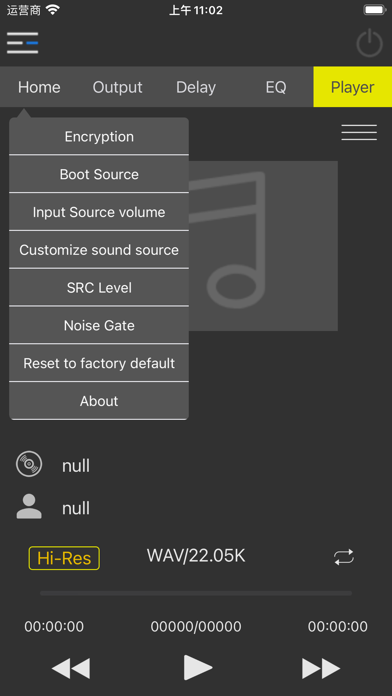Open the playlist list icon
392x696 pixels.
coord(359,132)
